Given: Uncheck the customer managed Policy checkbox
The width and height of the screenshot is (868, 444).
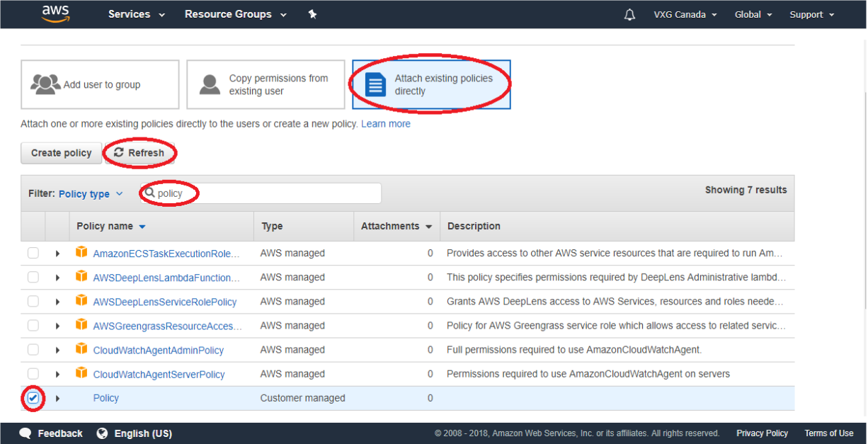Looking at the screenshot, I should [x=33, y=398].
